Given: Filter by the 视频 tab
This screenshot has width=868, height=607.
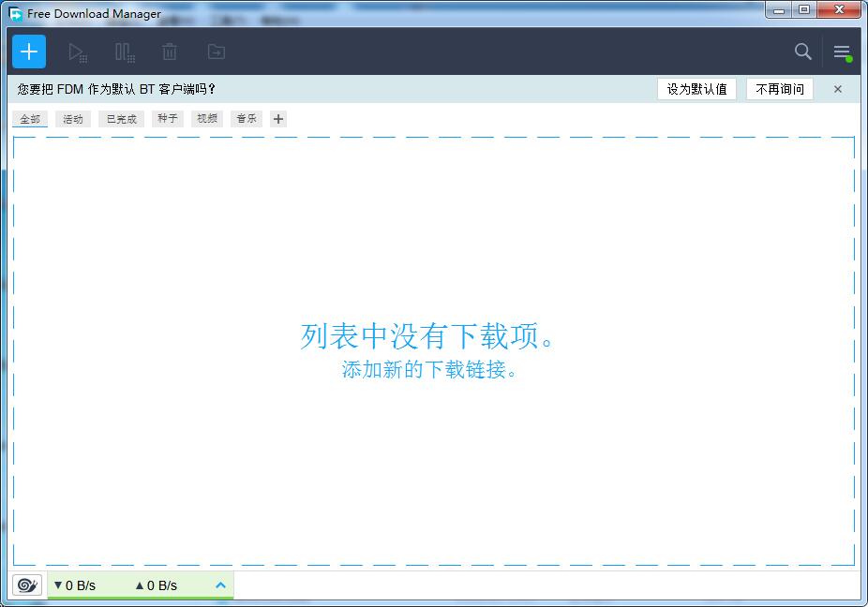Looking at the screenshot, I should 207,119.
